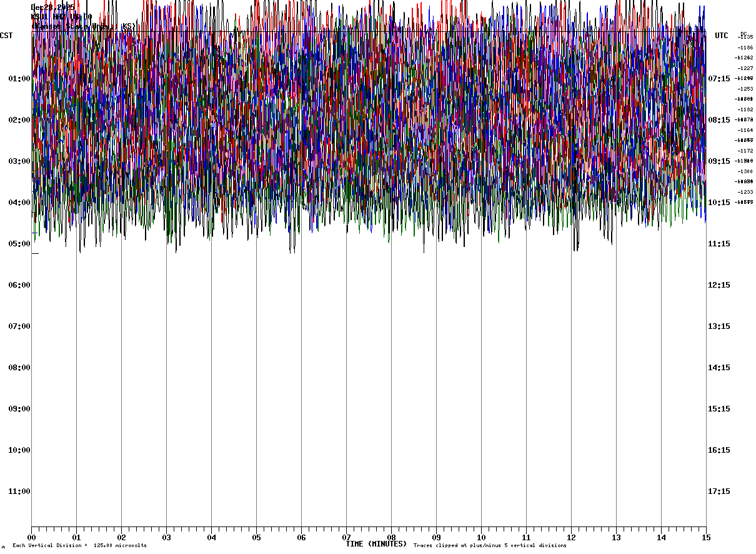Click the 09:15 UTC label
756x554 pixels.
719,161
